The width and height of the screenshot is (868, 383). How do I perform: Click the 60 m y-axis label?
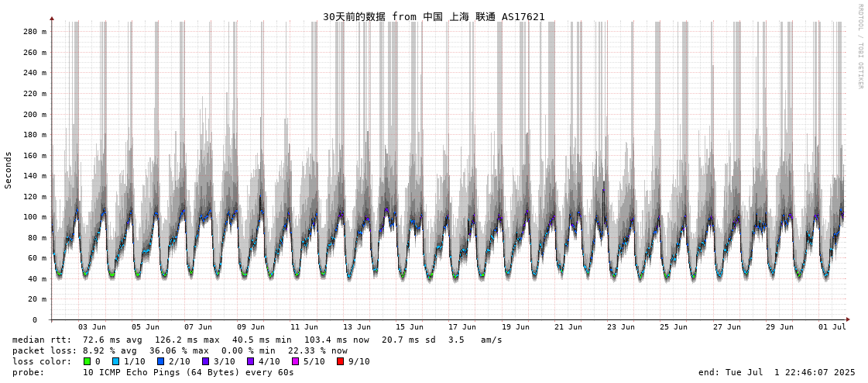point(37,257)
